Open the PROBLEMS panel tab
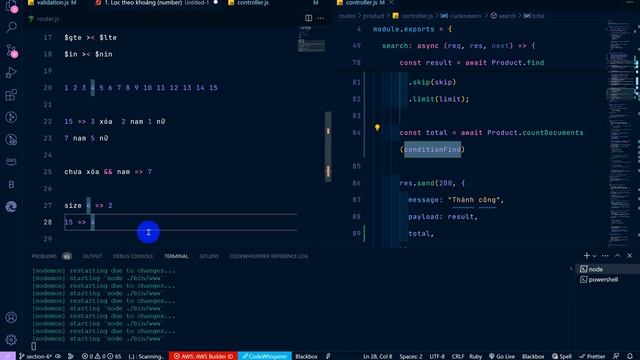640x360 pixels. 44,256
